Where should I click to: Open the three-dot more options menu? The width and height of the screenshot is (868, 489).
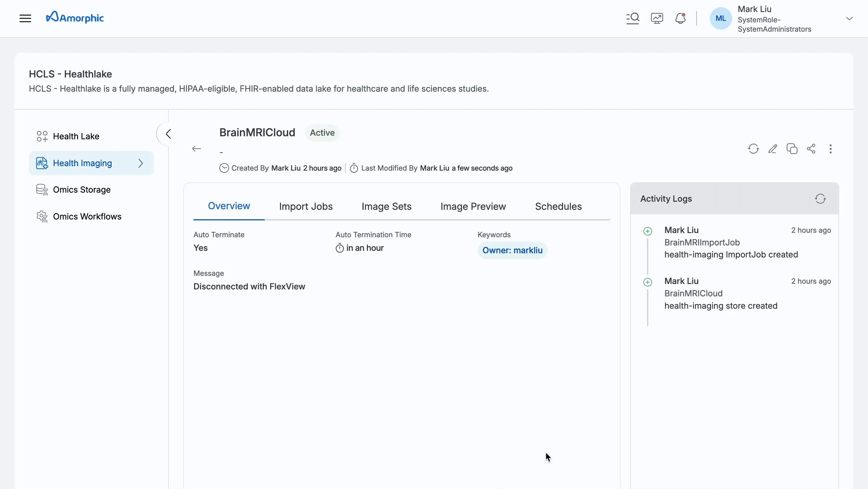coord(830,149)
